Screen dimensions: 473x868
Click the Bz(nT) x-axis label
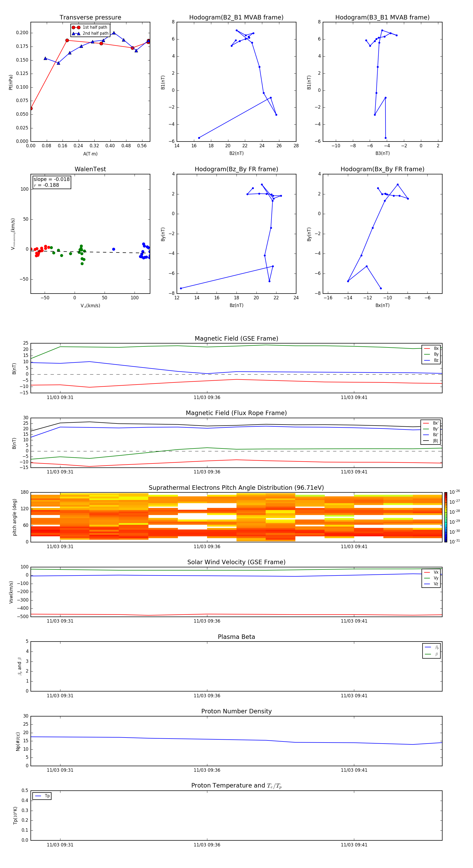click(236, 305)
